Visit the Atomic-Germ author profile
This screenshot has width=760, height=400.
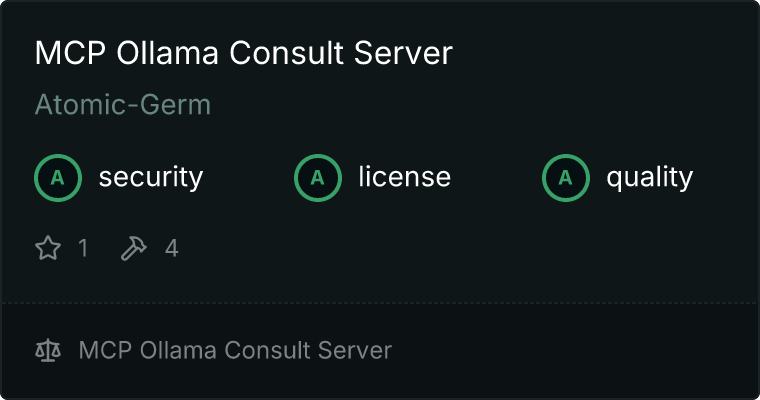point(123,105)
